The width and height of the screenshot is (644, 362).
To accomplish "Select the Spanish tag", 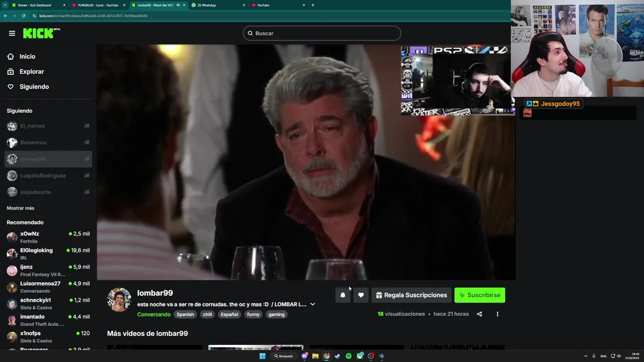I will [x=185, y=314].
